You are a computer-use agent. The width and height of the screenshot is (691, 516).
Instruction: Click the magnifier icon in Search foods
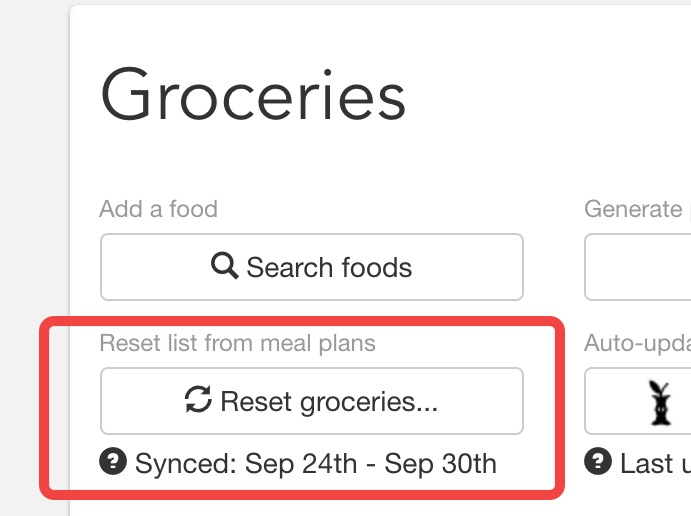(x=225, y=266)
